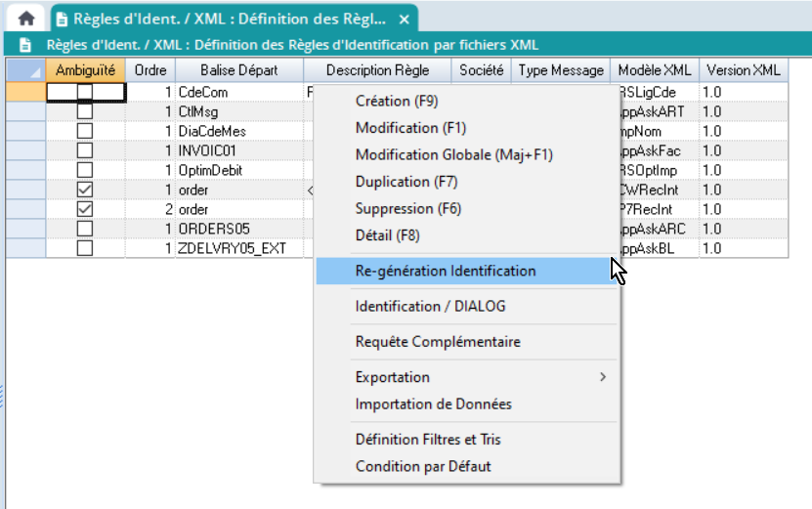Image resolution: width=812 pixels, height=509 pixels.
Task: Click the grid corner select-all cell
Action: click(24, 70)
